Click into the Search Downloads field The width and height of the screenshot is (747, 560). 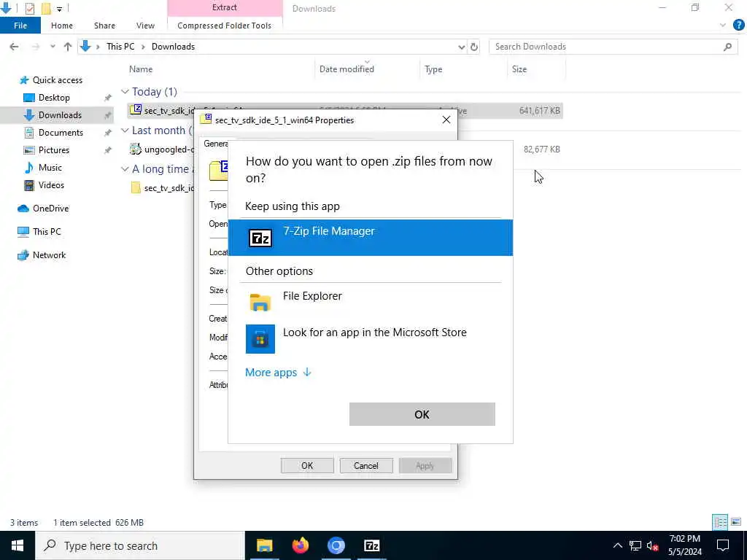pyautogui.click(x=605, y=47)
